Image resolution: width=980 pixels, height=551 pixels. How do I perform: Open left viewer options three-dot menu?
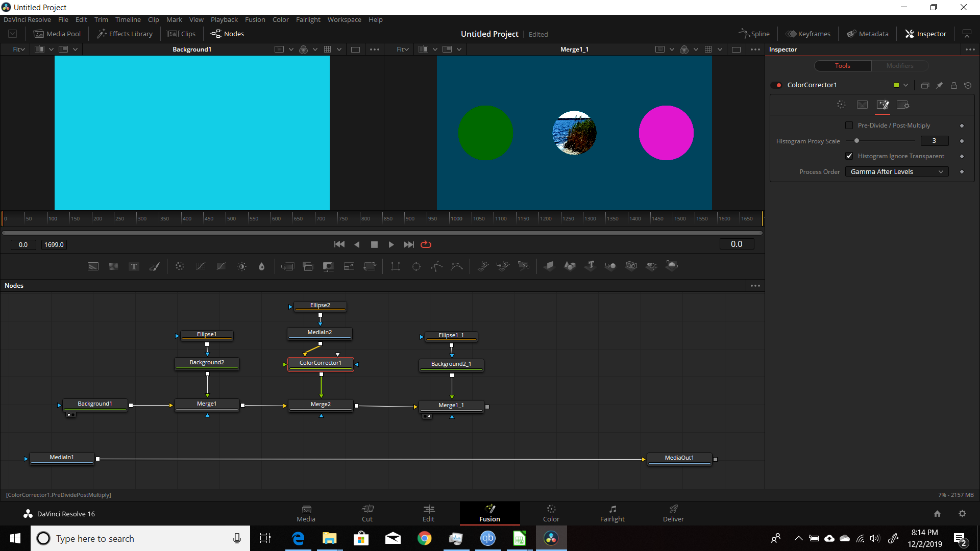point(375,49)
